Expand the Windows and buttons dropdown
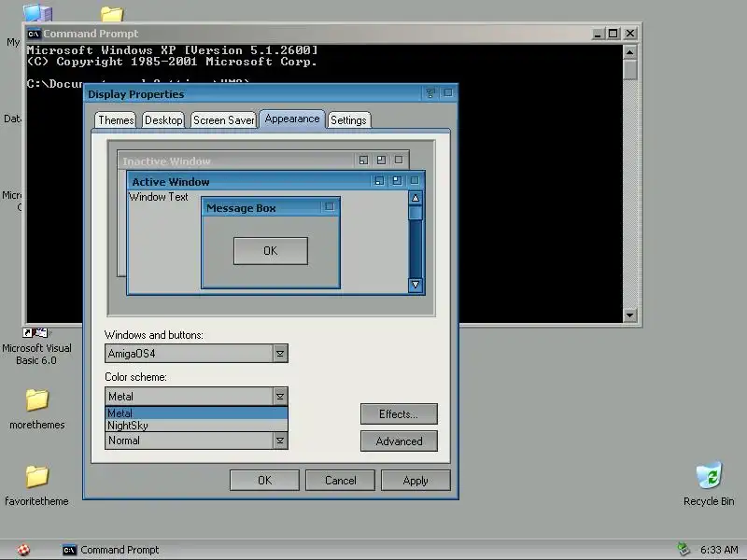 (280, 354)
